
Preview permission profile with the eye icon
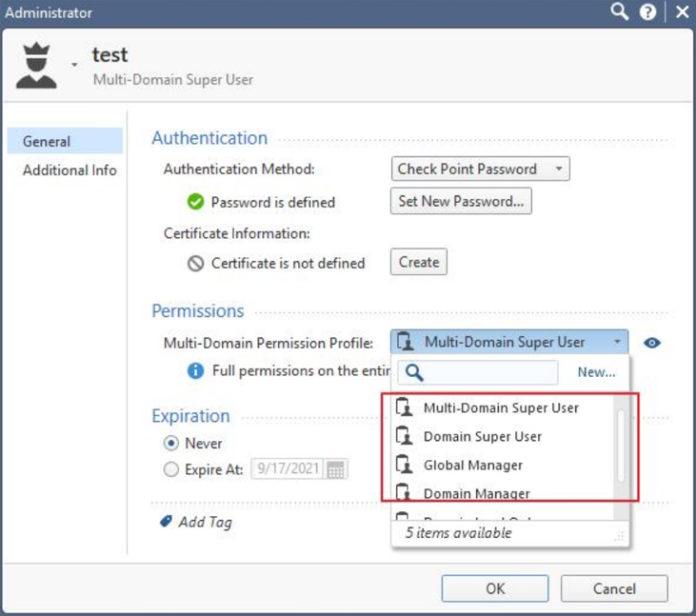[x=652, y=343]
